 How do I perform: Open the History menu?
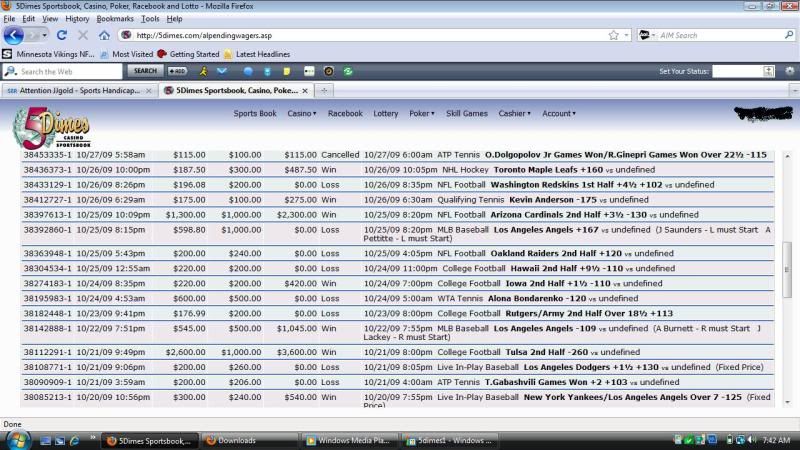click(77, 18)
